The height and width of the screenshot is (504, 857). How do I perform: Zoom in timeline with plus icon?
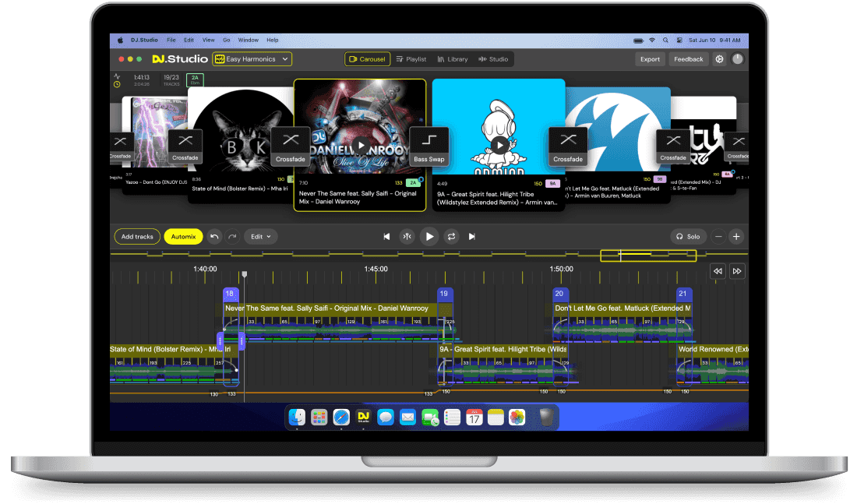click(x=735, y=236)
